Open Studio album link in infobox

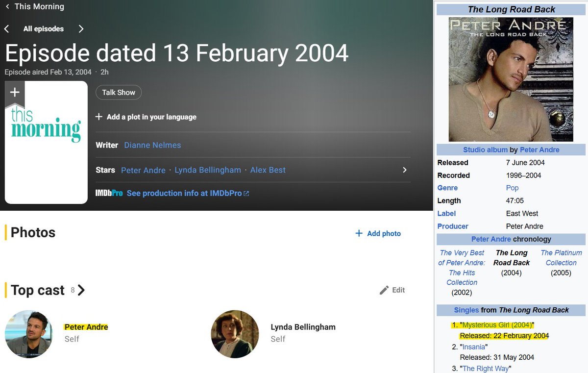tap(485, 149)
